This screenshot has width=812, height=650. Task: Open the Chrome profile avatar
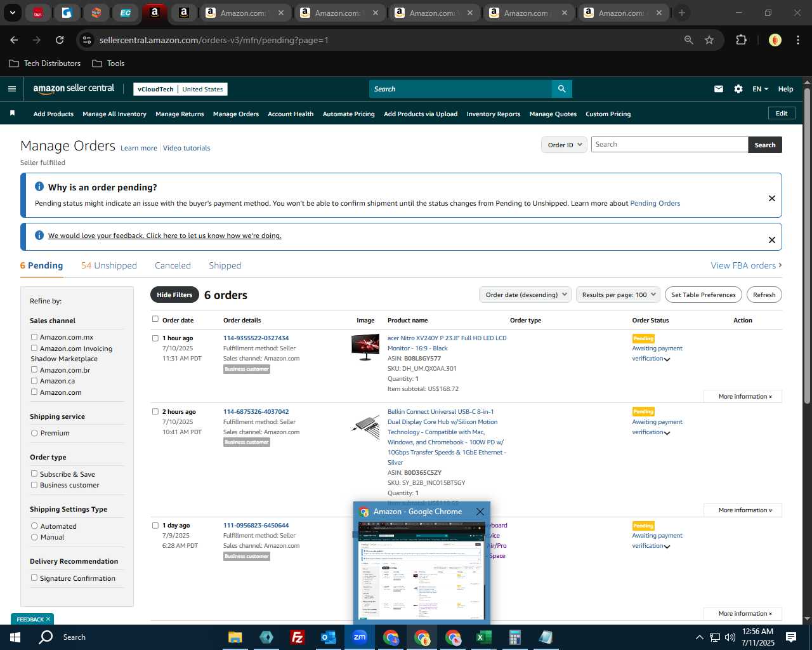pos(775,40)
